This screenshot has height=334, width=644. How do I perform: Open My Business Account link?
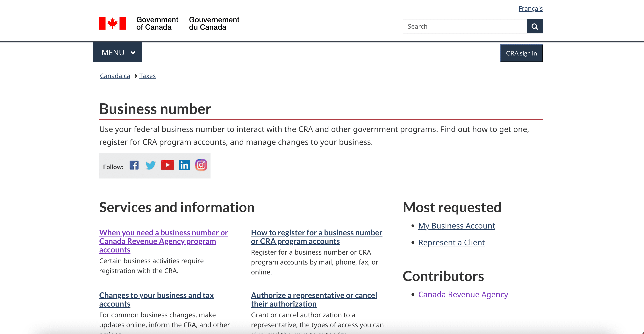point(456,225)
